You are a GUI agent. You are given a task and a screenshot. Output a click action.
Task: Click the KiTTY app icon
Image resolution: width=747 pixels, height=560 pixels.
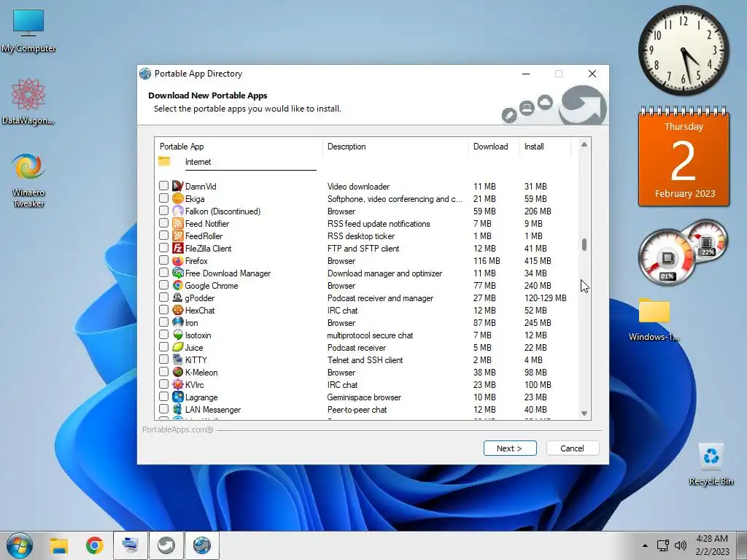click(178, 359)
